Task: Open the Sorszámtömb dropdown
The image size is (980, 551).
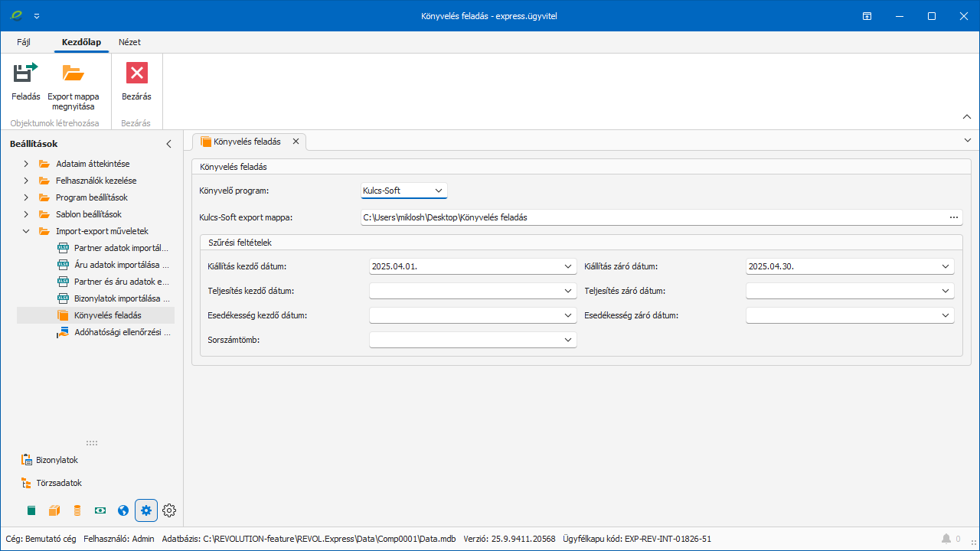Action: [568, 340]
